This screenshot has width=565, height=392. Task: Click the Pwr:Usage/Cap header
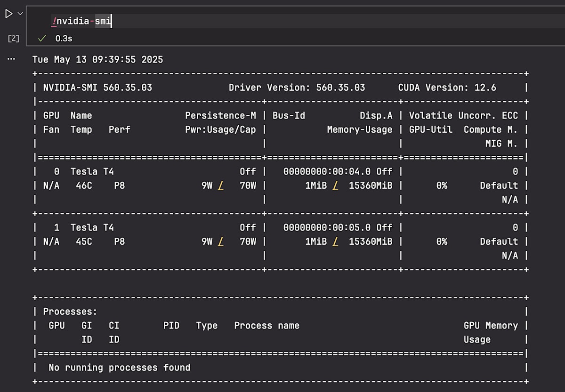[x=220, y=129]
